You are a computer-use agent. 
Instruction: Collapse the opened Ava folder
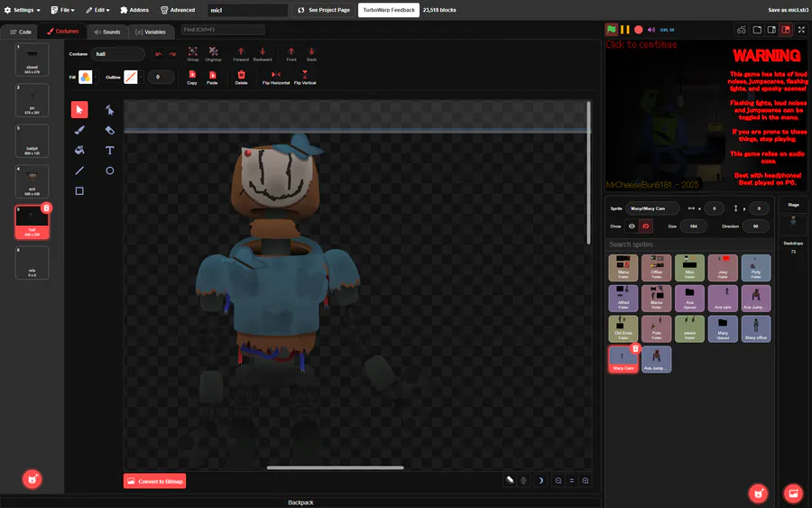point(689,299)
